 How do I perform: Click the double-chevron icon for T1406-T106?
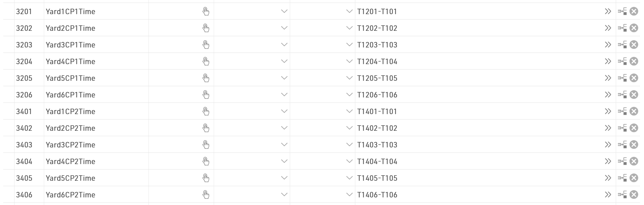pyautogui.click(x=608, y=195)
